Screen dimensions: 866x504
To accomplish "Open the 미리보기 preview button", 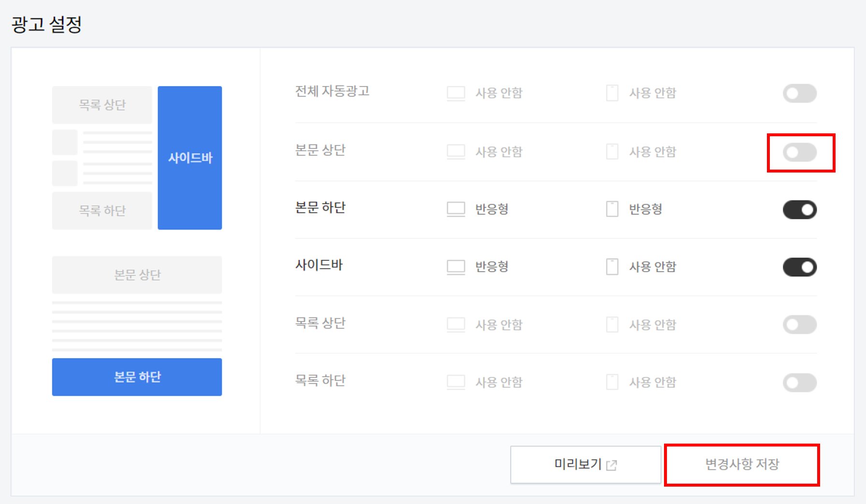I will pyautogui.click(x=586, y=464).
